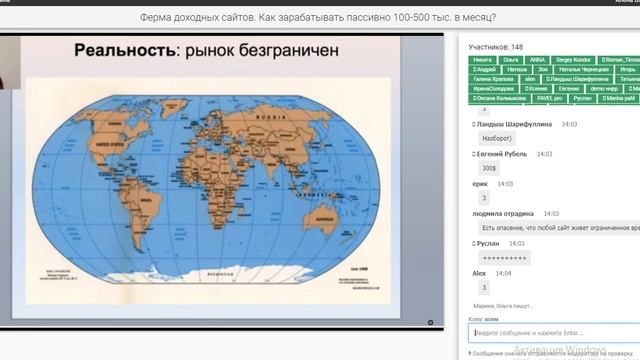This screenshot has height=360, width=640.
Task: Select participant tag 'alen'
Action: [x=530, y=79]
